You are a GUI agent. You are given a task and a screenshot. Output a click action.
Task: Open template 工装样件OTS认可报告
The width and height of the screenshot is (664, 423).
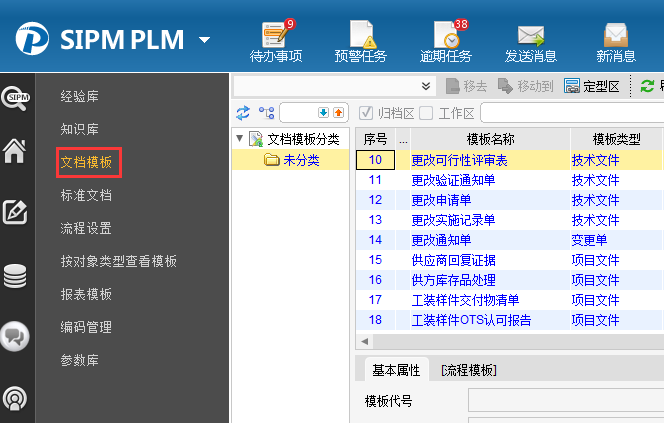pyautogui.click(x=471, y=320)
